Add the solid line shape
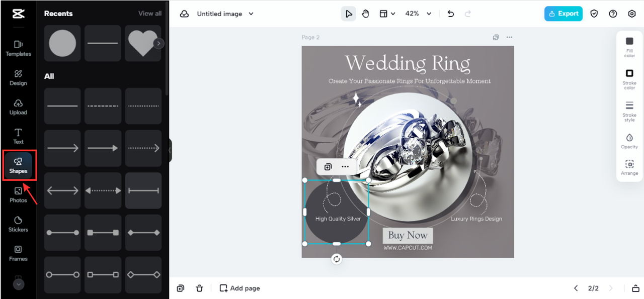The image size is (644, 299). point(62,106)
